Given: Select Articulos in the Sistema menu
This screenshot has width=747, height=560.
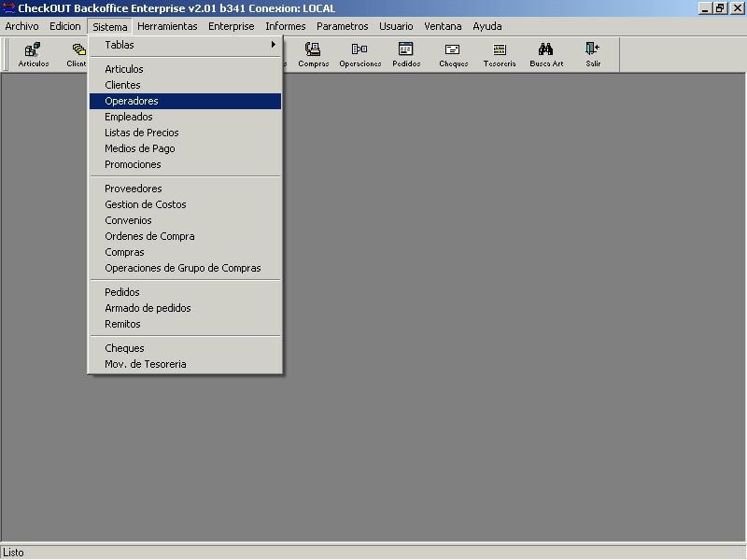Looking at the screenshot, I should point(185,69).
